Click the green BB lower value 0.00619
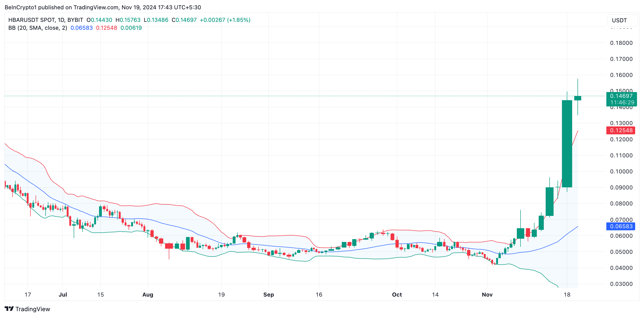 131,28
